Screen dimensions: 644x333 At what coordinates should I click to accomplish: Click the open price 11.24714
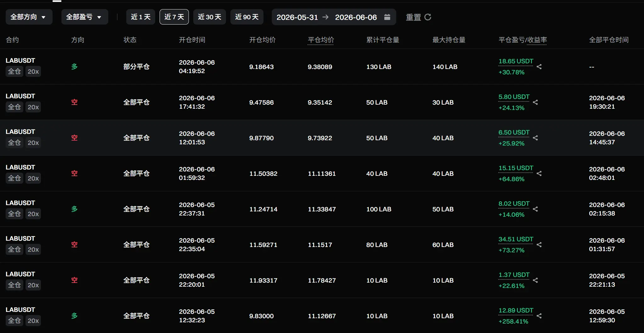click(x=263, y=209)
